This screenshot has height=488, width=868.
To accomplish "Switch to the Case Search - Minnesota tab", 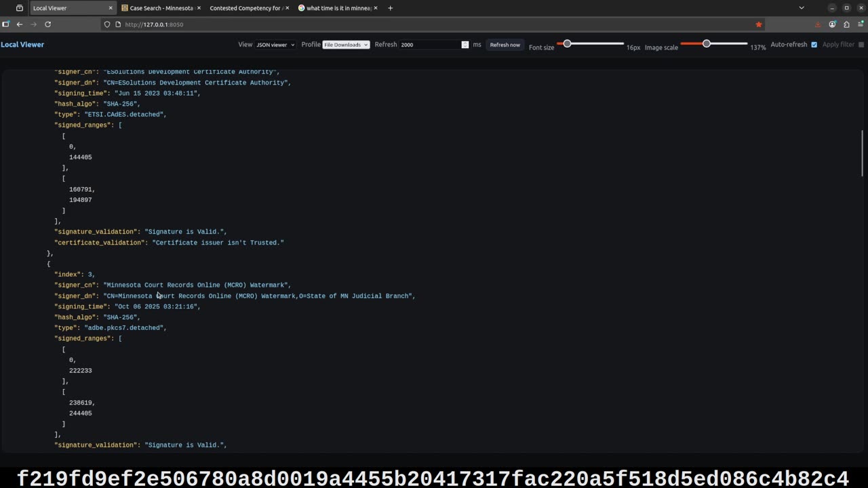I will (161, 8).
